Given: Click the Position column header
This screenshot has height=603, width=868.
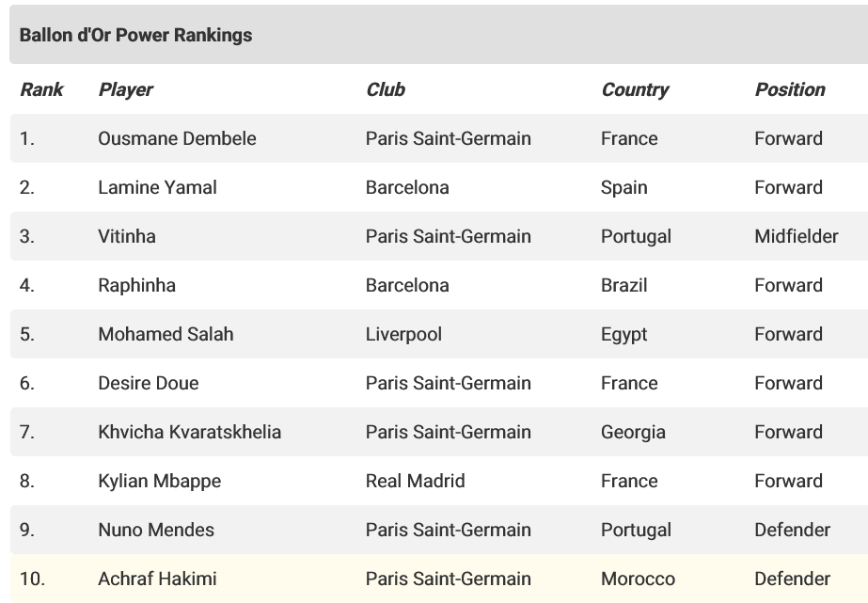Looking at the screenshot, I should point(790,89).
